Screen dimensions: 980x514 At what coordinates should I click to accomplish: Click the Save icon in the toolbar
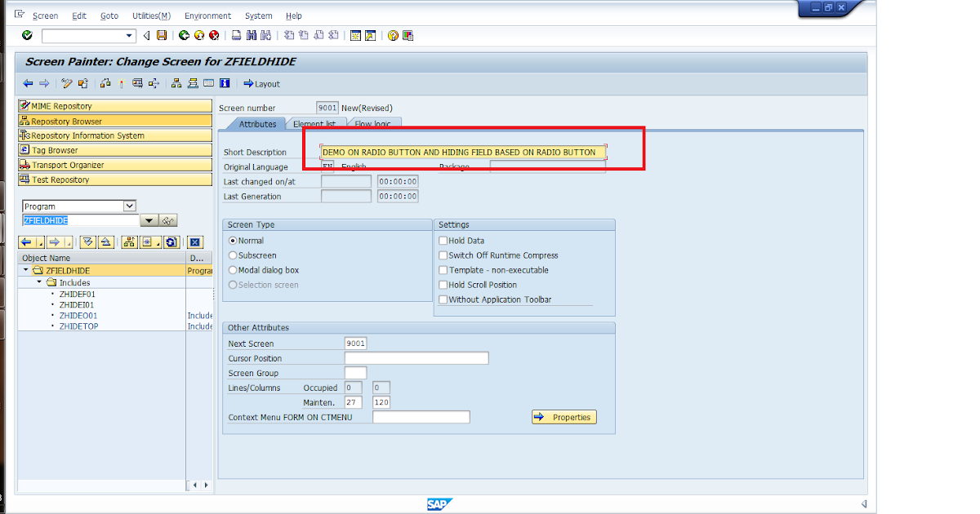[160, 35]
